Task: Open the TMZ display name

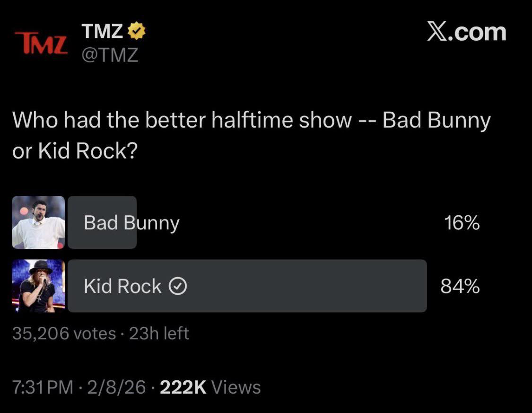Action: (103, 31)
